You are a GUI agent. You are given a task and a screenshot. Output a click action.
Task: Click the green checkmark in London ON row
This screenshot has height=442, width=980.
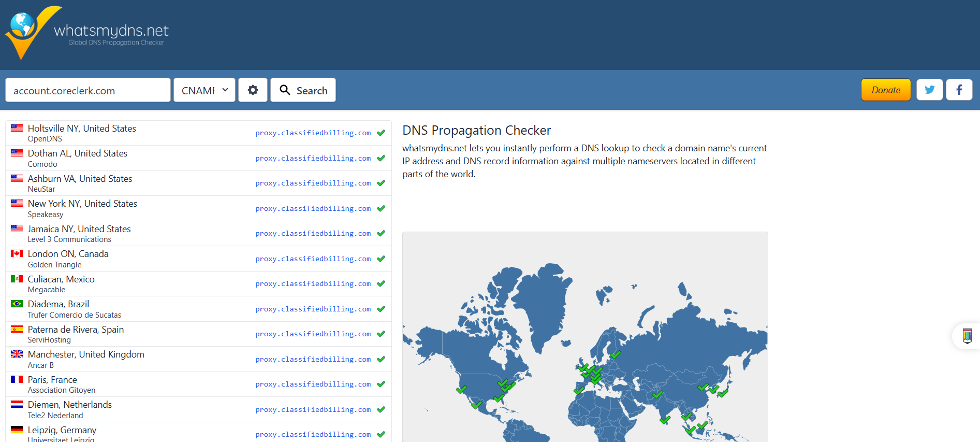point(381,259)
